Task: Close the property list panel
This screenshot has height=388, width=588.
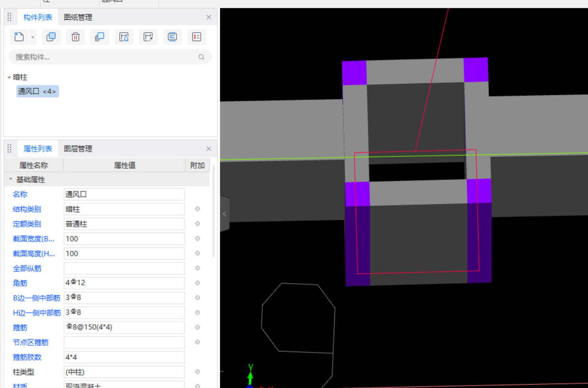Action: [209, 149]
